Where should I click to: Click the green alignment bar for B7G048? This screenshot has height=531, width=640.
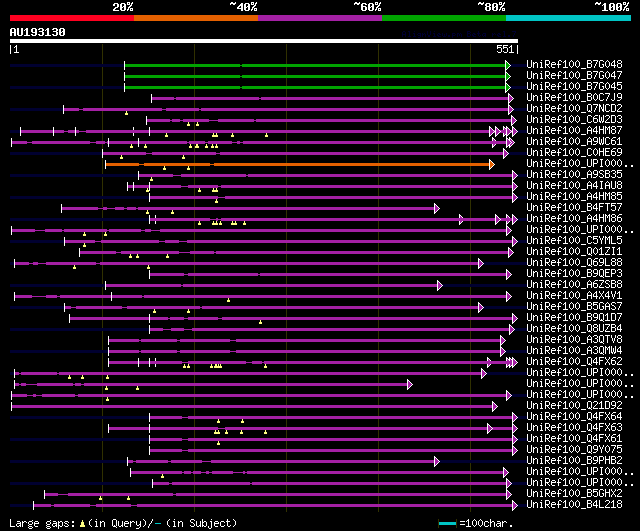click(x=318, y=65)
